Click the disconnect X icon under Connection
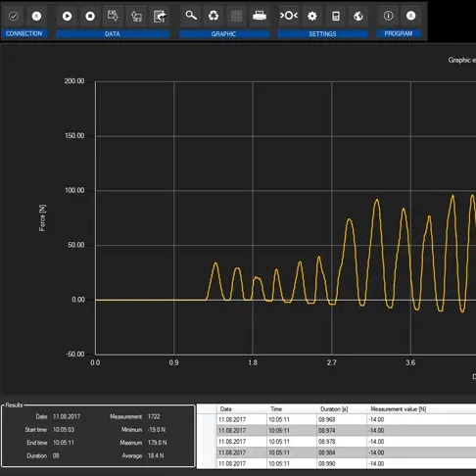The height and width of the screenshot is (476, 476). click(x=36, y=16)
